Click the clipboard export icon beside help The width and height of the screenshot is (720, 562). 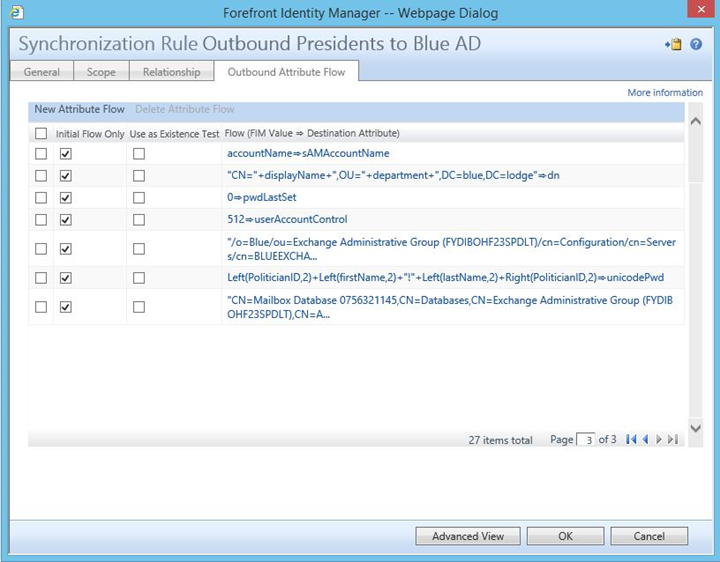(x=673, y=44)
